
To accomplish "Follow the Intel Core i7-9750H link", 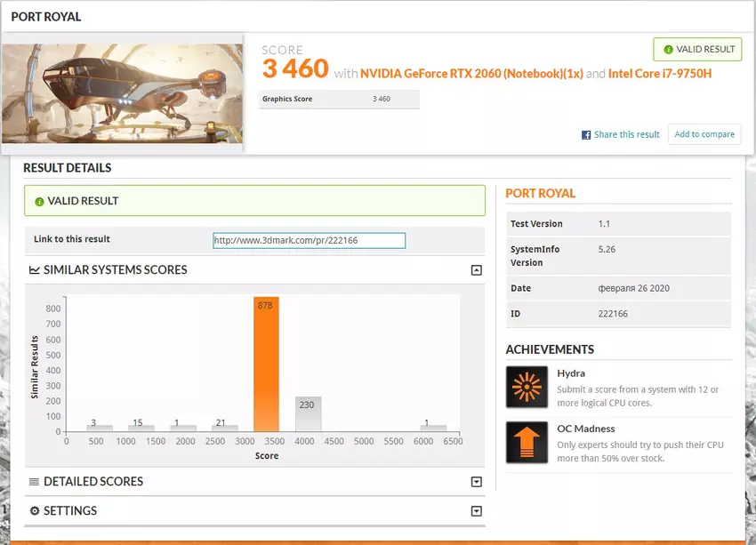I will click(x=659, y=73).
